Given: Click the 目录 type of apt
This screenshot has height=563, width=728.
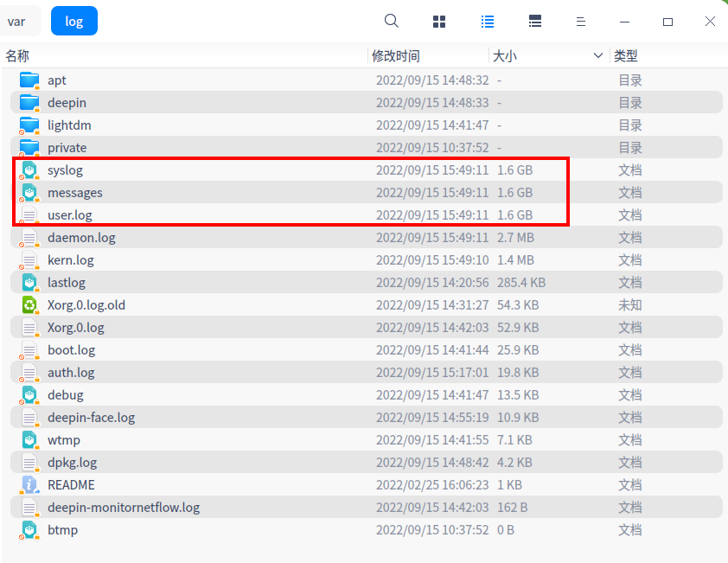Looking at the screenshot, I should click(629, 80).
